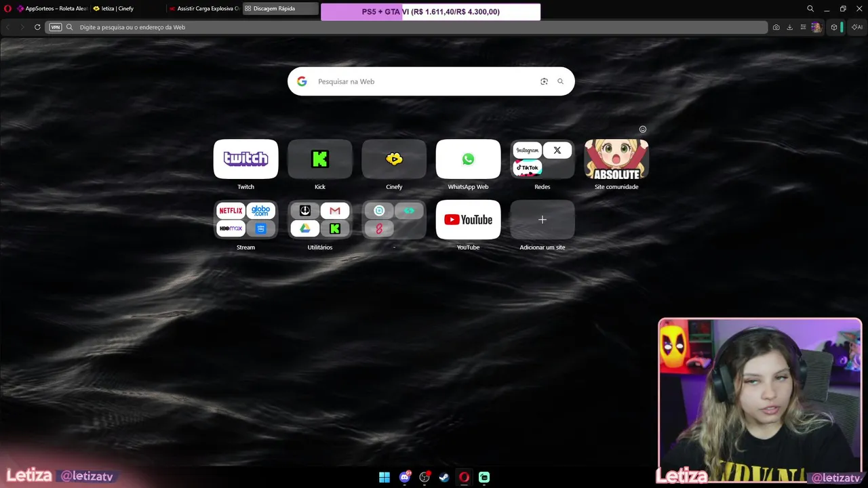Click the Google logo in search box
This screenshot has height=488, width=868.
tap(302, 81)
